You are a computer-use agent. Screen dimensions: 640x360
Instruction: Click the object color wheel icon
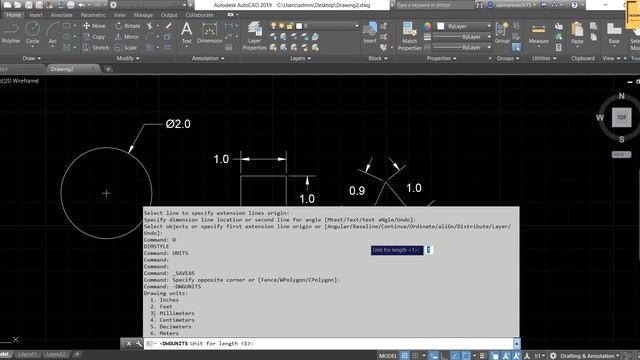[427, 26]
